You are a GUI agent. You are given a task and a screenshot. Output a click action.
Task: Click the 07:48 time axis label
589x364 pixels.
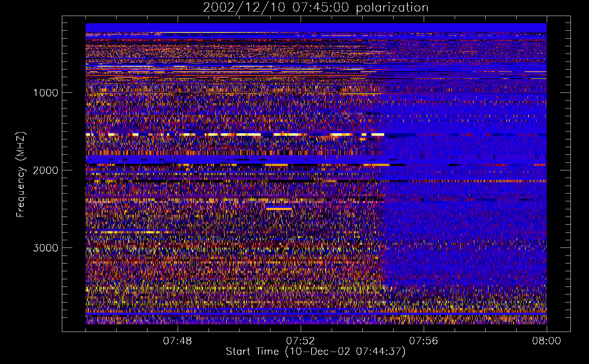click(x=178, y=341)
